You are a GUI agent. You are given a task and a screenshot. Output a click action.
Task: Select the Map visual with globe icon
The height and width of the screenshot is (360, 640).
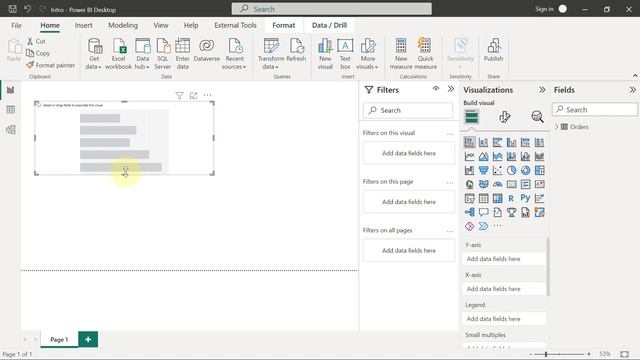click(469, 184)
